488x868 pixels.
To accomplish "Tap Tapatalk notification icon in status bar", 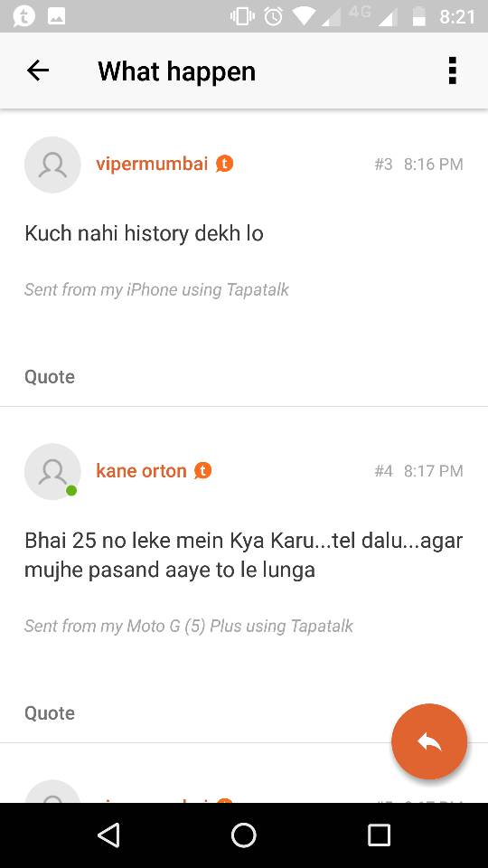I will pos(23,16).
